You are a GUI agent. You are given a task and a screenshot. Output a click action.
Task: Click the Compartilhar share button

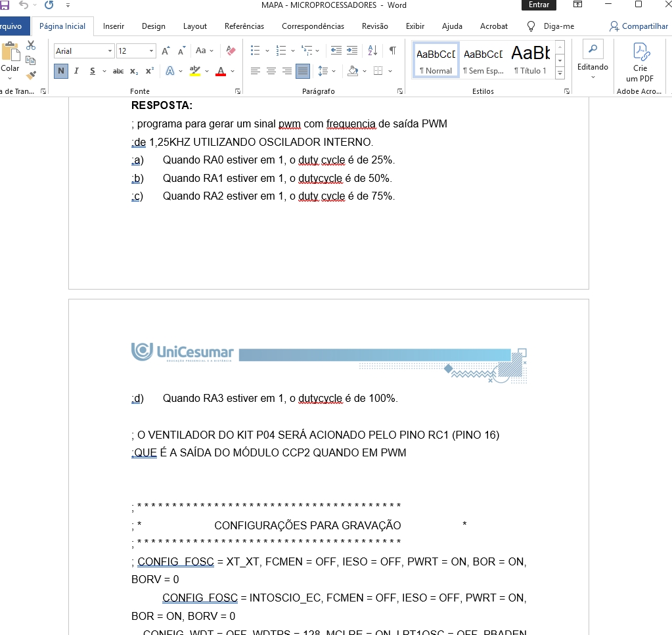point(638,26)
